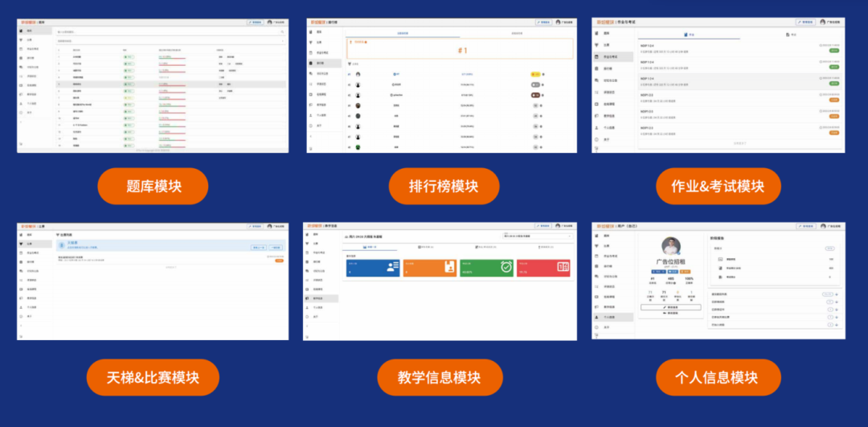The height and width of the screenshot is (427, 868).
Task: Click the green alarm-clock stat card
Action: pyautogui.click(x=486, y=269)
